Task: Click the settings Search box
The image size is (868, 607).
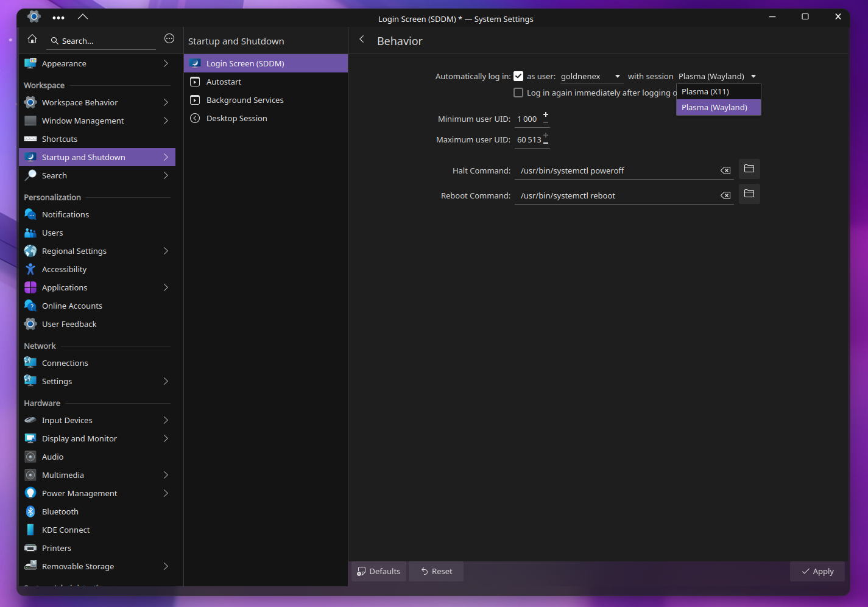Action: tap(101, 41)
